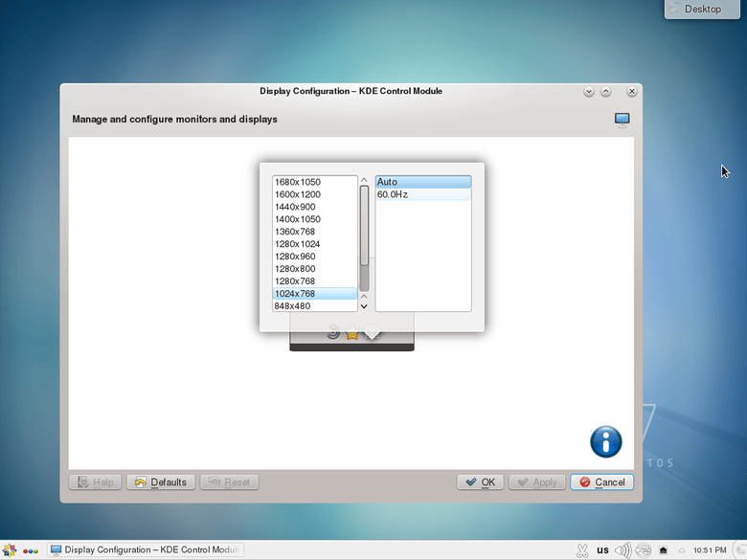This screenshot has height=560, width=747.
Task: Click the blue information icon
Action: [x=605, y=442]
